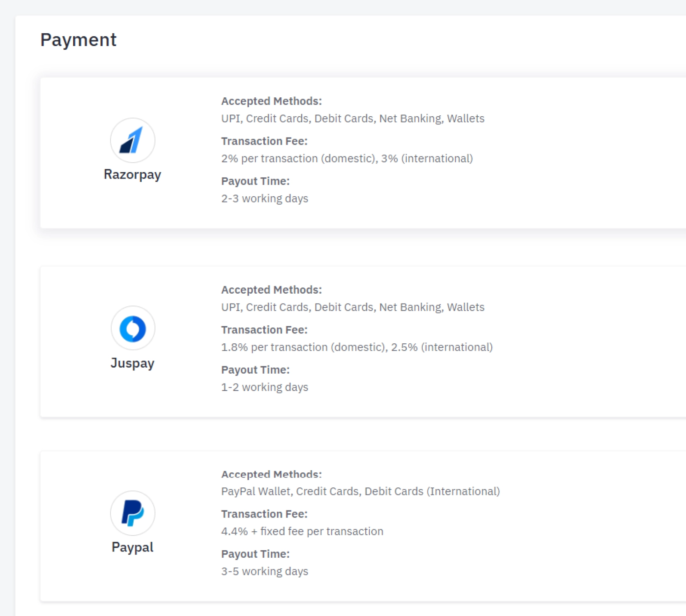This screenshot has width=686, height=616.
Task: Select the Razorpay provider name
Action: (132, 175)
